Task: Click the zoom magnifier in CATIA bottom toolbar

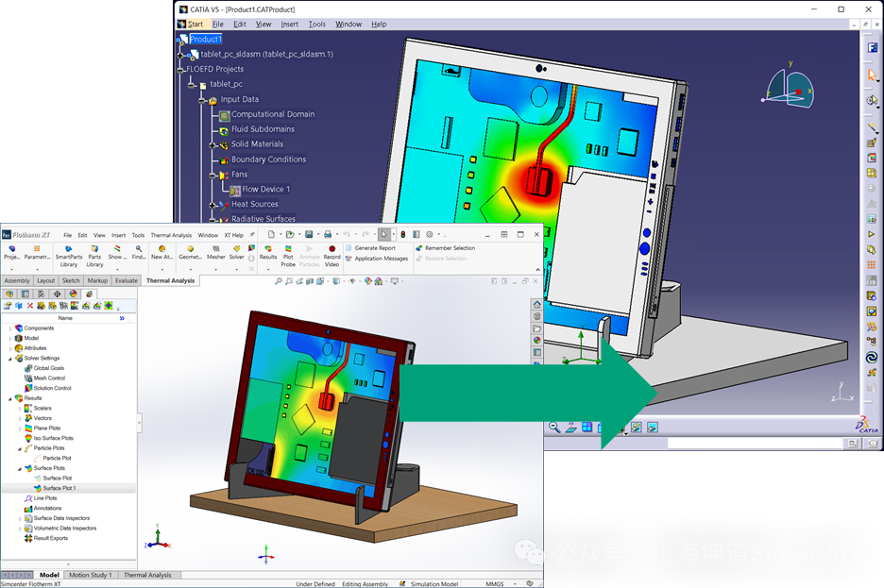Action: tap(554, 428)
